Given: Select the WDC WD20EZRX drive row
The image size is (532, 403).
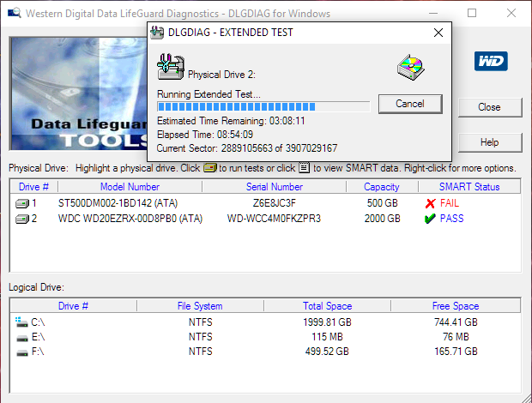Looking at the screenshot, I should (130, 219).
